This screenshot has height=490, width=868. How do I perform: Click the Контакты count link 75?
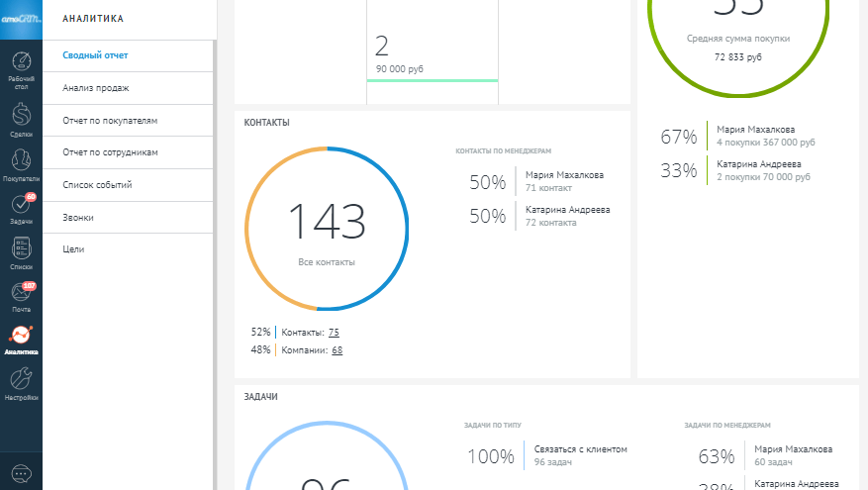pos(334,333)
